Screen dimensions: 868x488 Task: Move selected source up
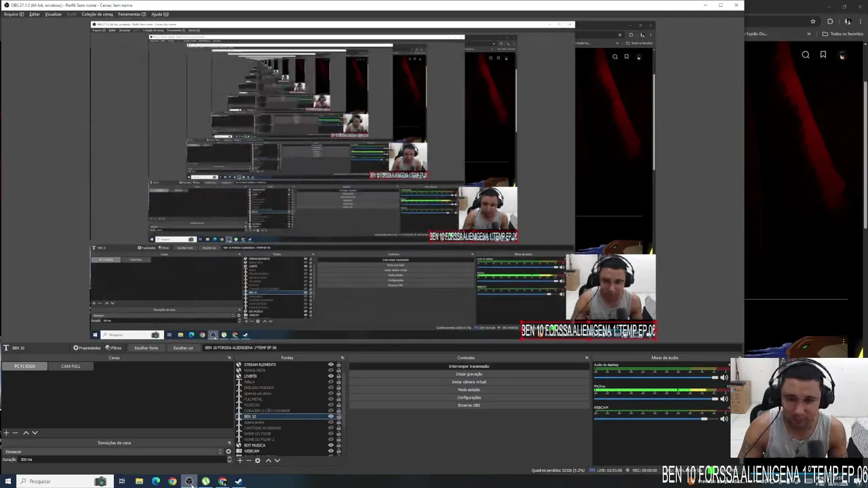[x=269, y=460]
